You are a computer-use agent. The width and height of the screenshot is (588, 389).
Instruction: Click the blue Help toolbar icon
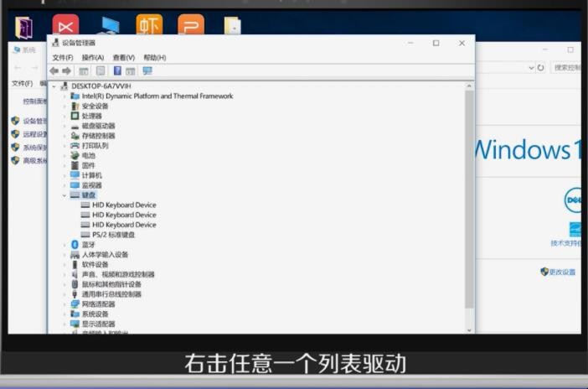[117, 71]
